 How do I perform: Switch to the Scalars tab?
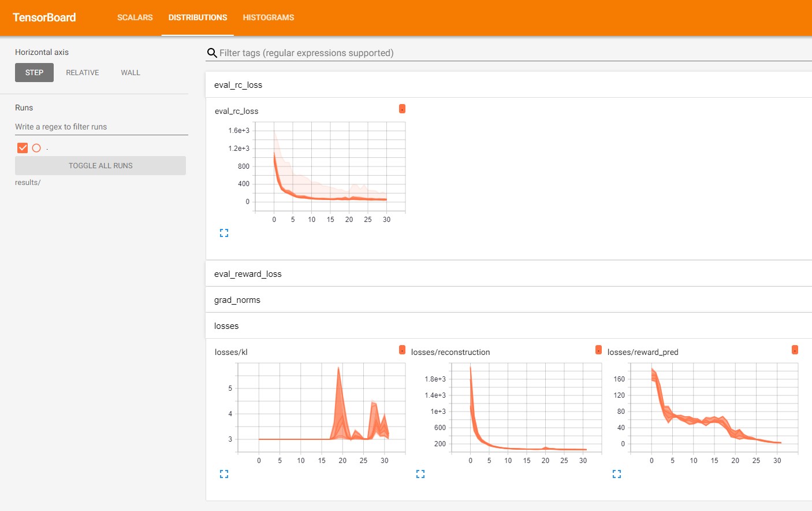coord(135,17)
